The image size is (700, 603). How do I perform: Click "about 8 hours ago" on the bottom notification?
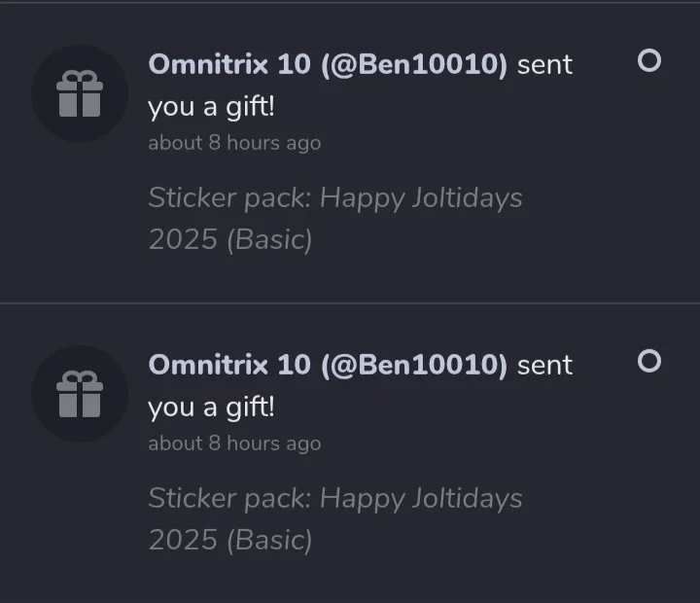click(x=234, y=443)
